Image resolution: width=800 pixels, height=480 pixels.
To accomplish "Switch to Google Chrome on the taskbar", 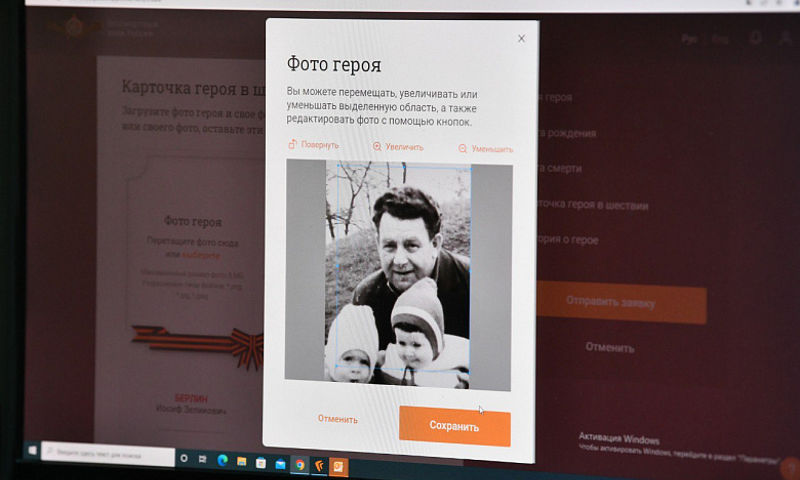I will click(x=299, y=465).
